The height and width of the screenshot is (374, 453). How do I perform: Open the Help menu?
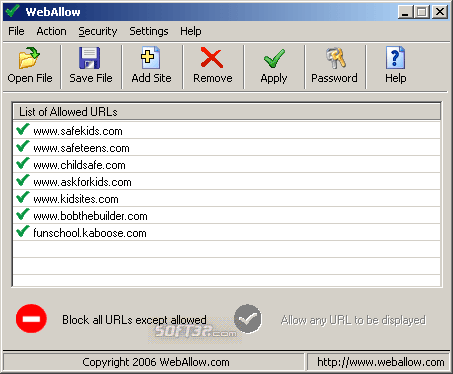click(x=191, y=31)
